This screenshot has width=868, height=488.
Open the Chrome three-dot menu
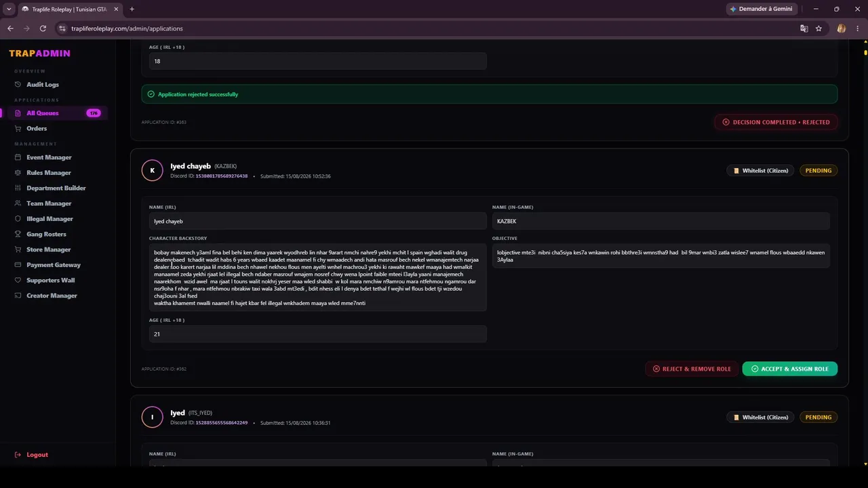(x=857, y=28)
